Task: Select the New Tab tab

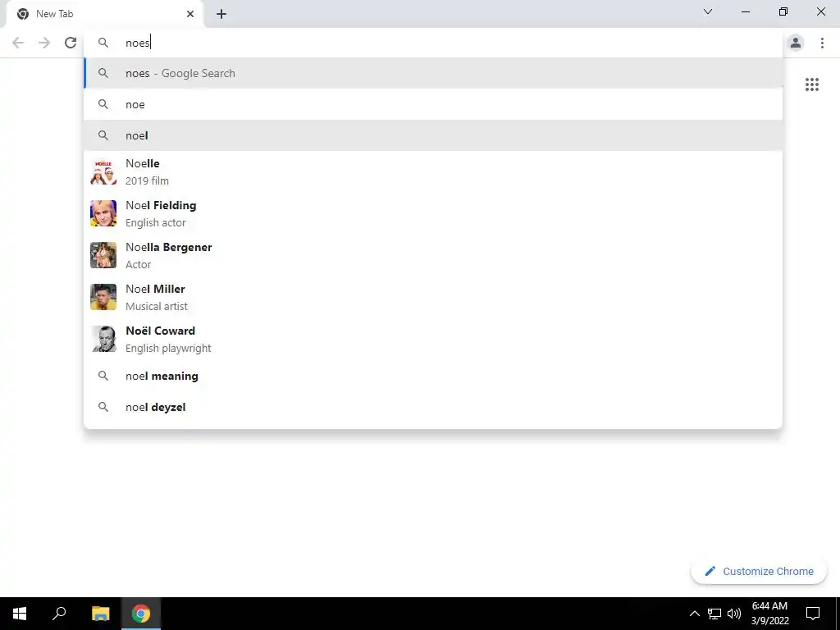Action: (x=105, y=14)
